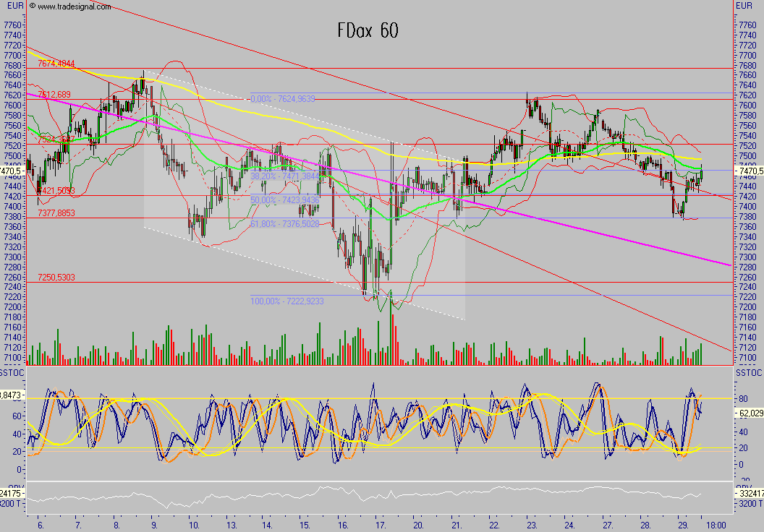Click the 50,00% Fibonacci retracement label

coord(283,199)
